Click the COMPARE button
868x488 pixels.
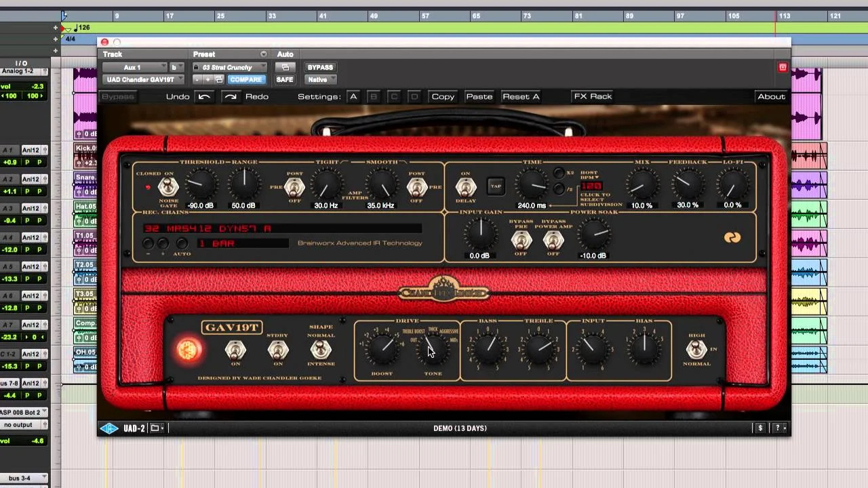click(x=245, y=79)
